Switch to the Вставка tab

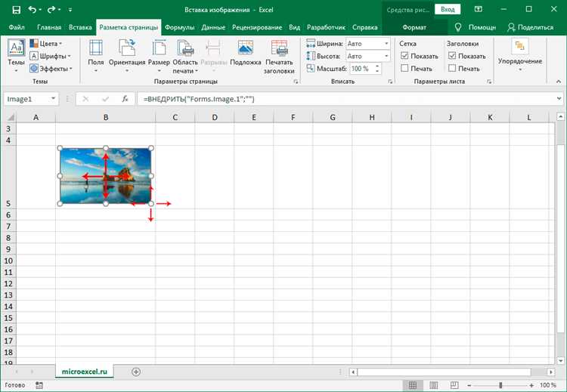tap(80, 27)
